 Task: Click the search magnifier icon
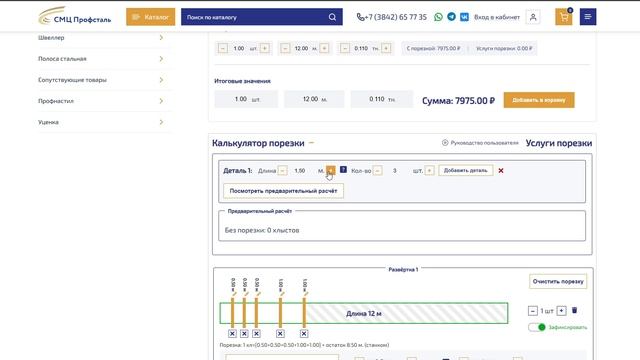coord(332,17)
